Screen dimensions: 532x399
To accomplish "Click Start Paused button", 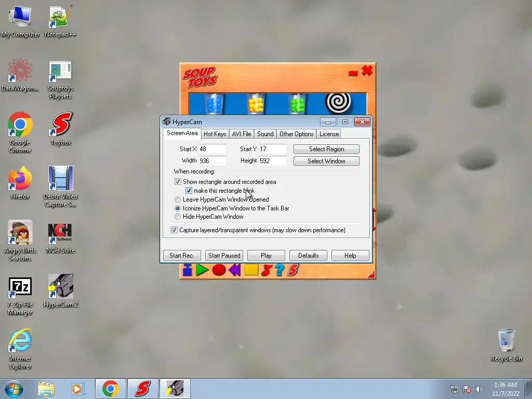I will [x=224, y=256].
